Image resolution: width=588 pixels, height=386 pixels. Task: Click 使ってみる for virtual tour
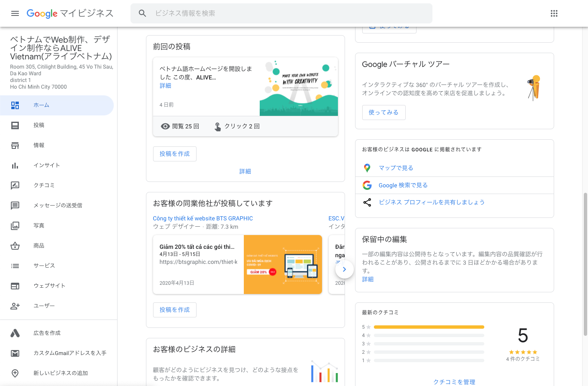click(x=383, y=112)
